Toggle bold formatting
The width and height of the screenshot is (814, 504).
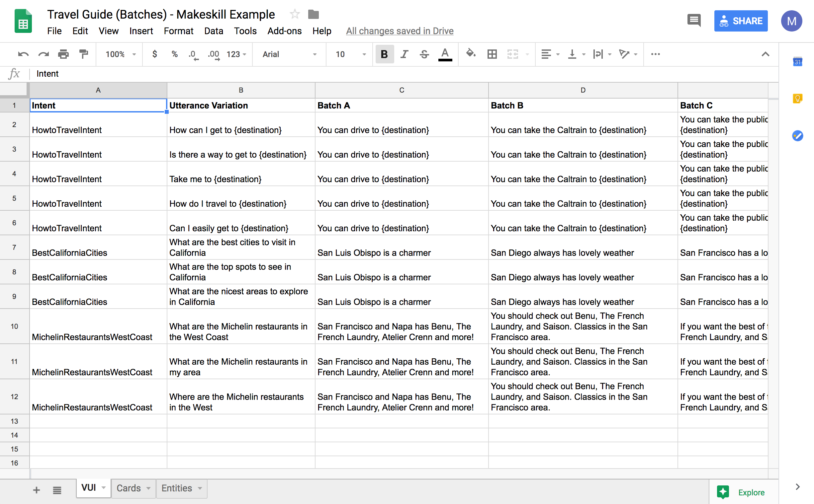tap(384, 54)
